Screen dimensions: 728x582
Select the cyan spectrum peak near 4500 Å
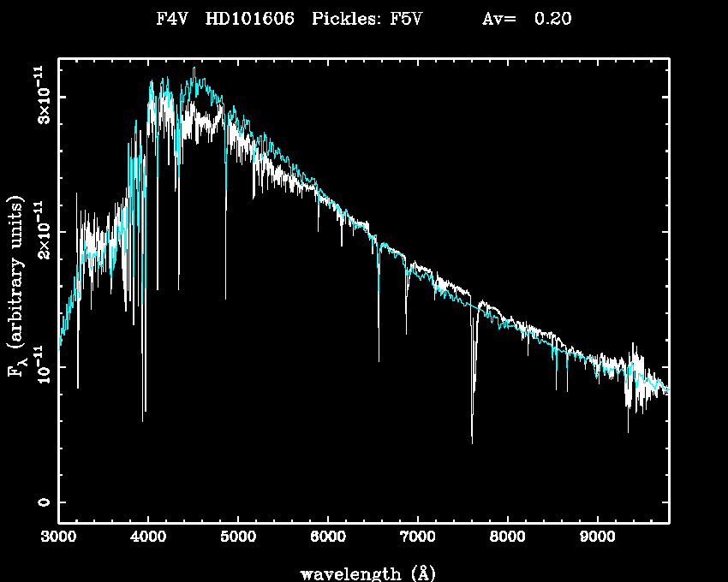click(194, 70)
